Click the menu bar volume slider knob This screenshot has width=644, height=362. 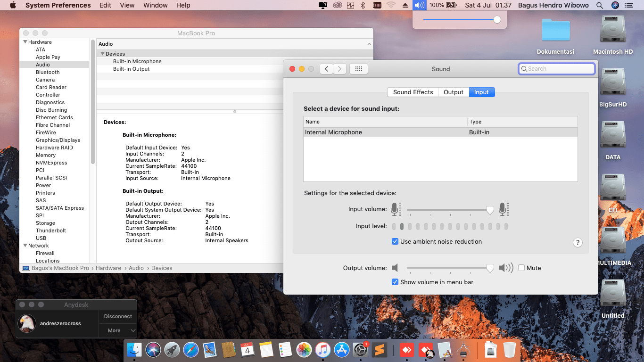tap(497, 20)
